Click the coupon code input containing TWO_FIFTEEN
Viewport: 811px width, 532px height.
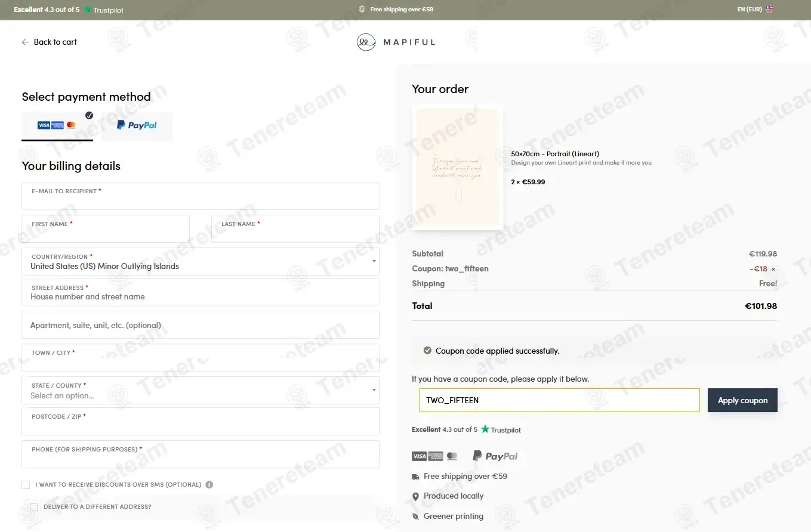(x=559, y=400)
